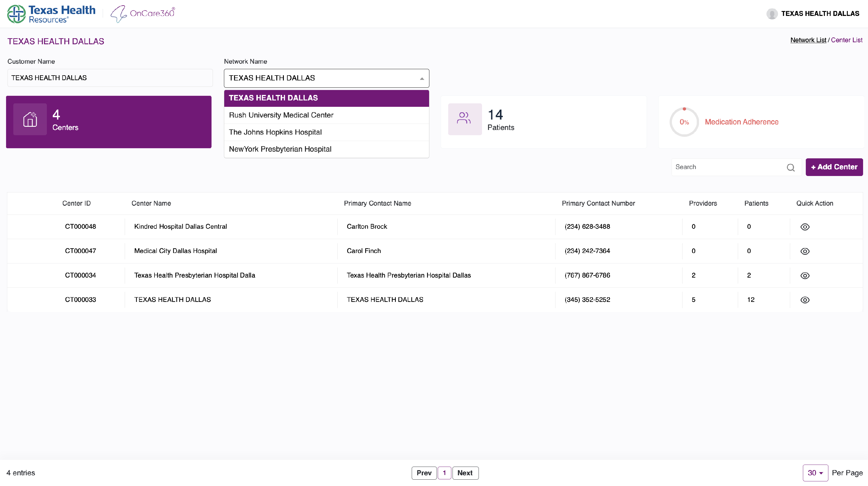Click the search magnifier icon
868x486 pixels.
coord(790,168)
